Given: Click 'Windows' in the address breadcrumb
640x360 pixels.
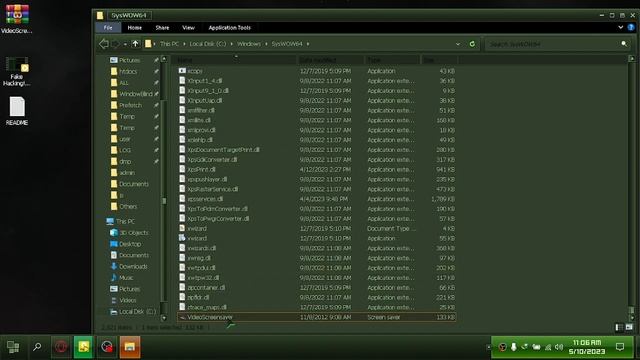Looking at the screenshot, I should click(249, 44).
